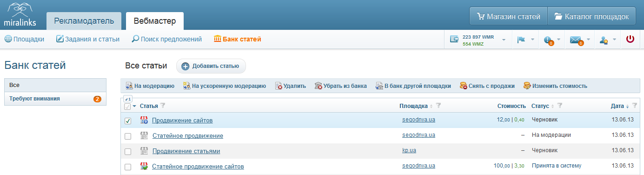Image resolution: width=644 pixels, height=175 pixels.
Task: Open the kp.ua site link
Action: [409, 150]
